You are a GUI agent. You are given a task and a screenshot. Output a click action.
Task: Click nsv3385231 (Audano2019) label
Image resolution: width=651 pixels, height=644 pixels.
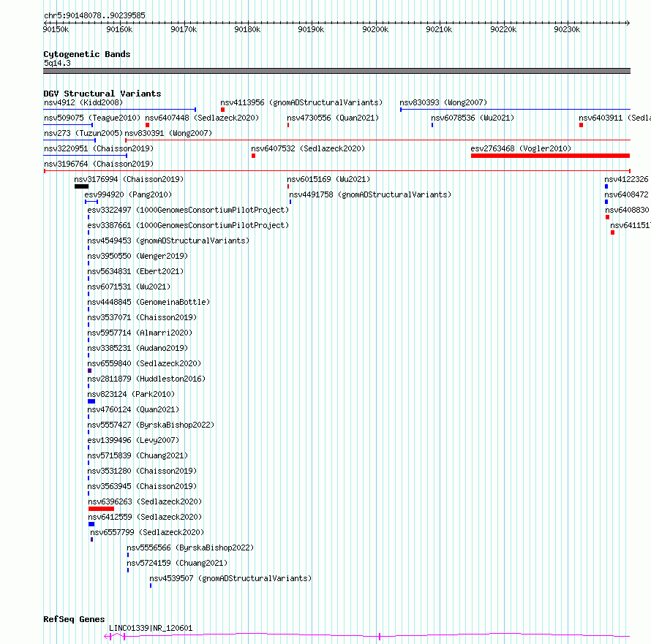coord(138,348)
